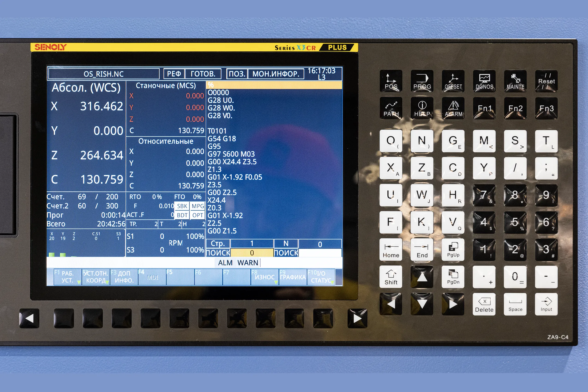Click the softkey bar right scroll arrow
Screen dimensions: 588x392
coord(357,318)
